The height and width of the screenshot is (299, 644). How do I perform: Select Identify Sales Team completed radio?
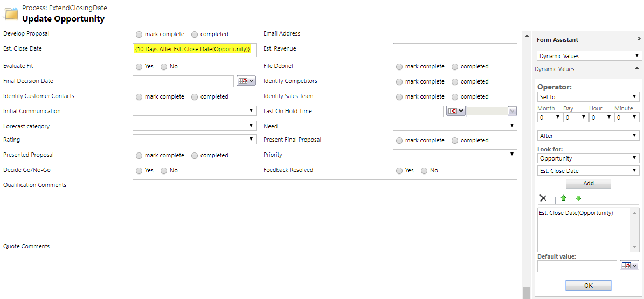coord(455,97)
